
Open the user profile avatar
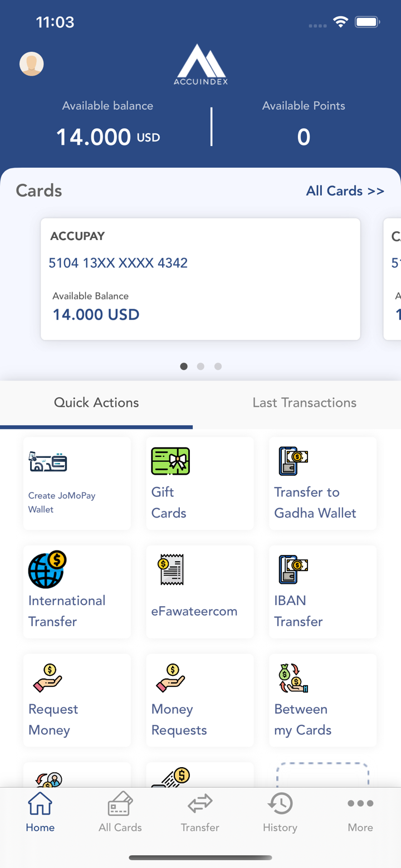tap(32, 64)
